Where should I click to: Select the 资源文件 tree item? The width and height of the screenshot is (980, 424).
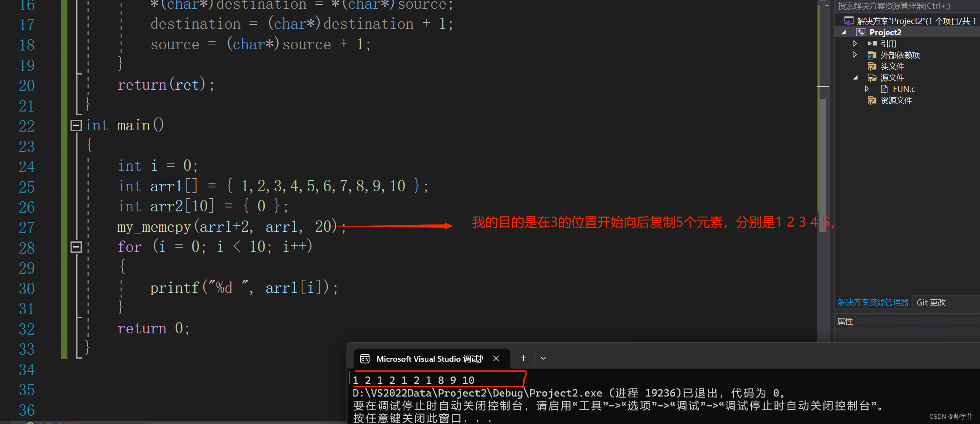coord(896,100)
